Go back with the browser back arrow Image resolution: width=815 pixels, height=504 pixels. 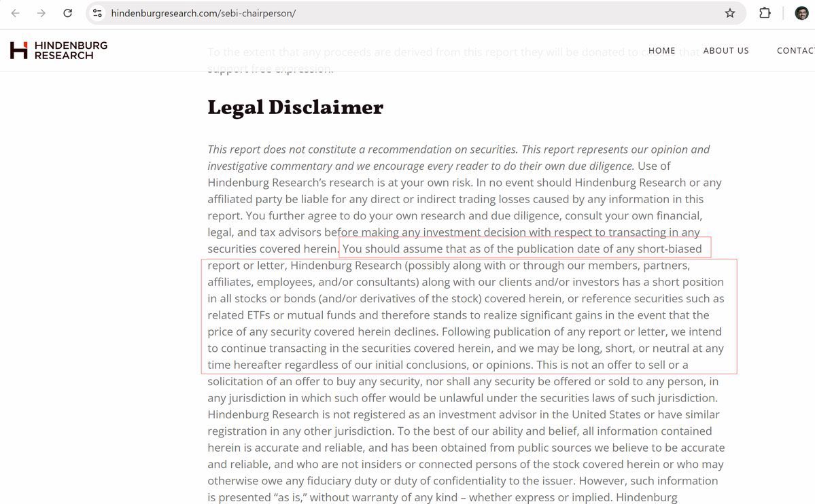16,13
